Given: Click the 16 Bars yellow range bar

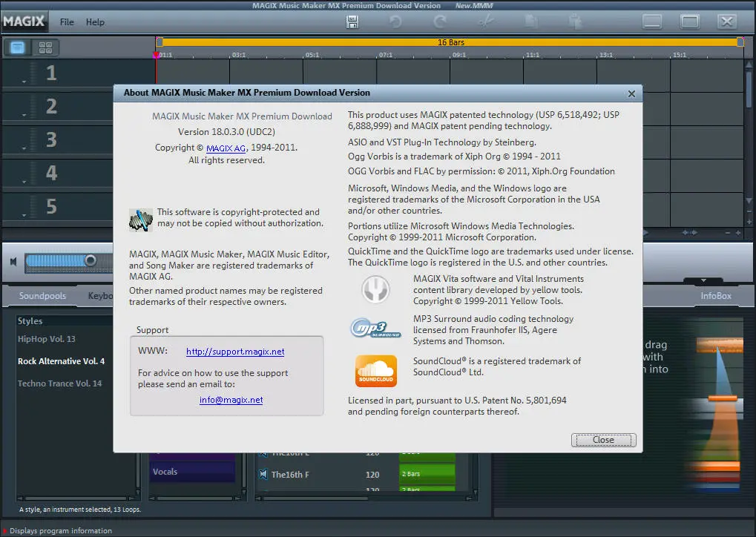Looking at the screenshot, I should 450,42.
